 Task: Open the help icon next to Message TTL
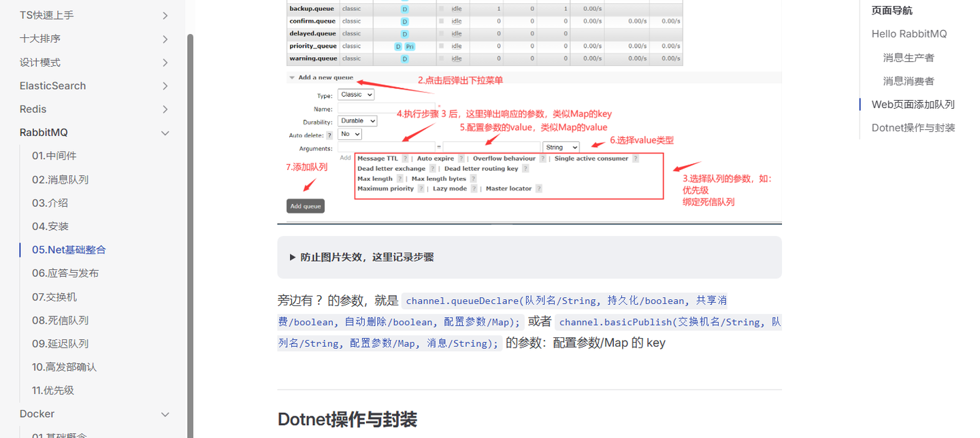[406, 158]
